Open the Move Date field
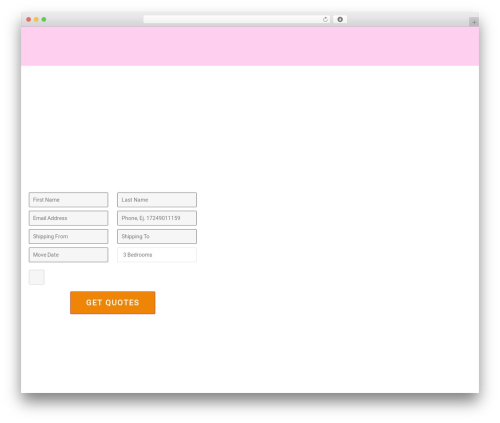The height and width of the screenshot is (423, 500). click(68, 255)
